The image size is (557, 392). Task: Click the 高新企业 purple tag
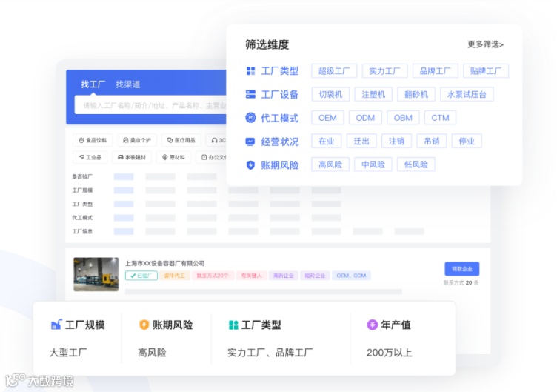pos(283,276)
